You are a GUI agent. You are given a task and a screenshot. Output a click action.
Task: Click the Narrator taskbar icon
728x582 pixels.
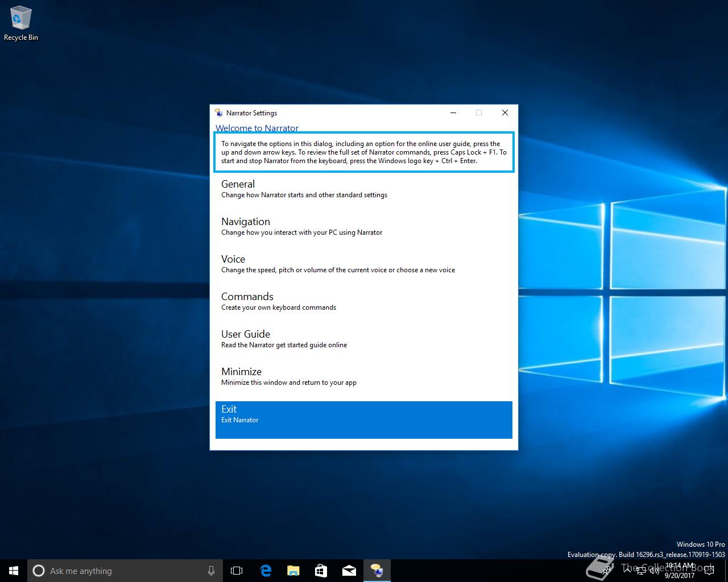click(x=377, y=571)
